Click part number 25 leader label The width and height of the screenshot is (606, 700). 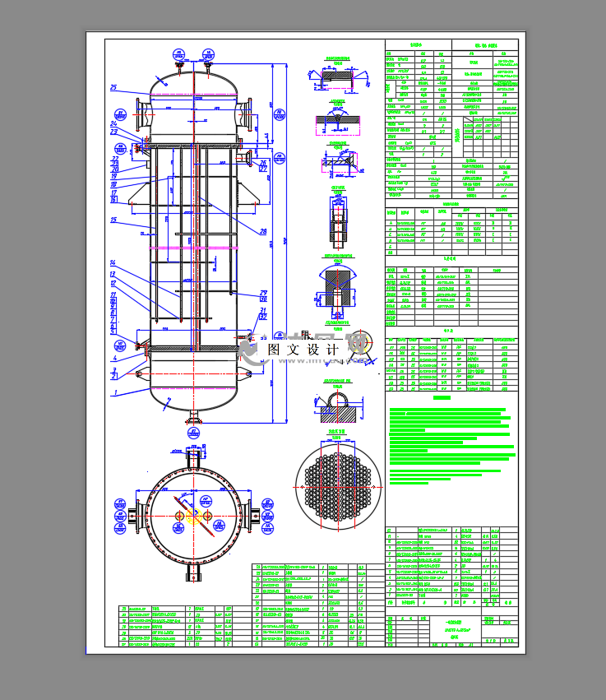tap(113, 87)
